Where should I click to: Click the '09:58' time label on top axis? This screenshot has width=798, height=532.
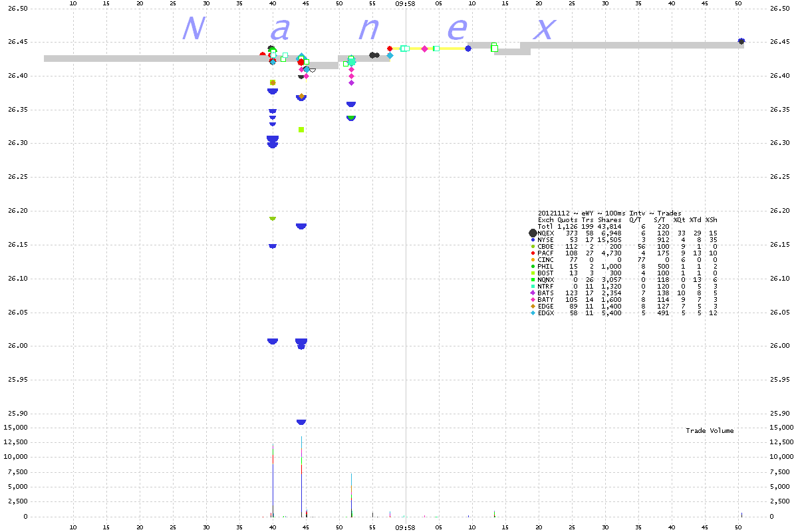pos(405,3)
